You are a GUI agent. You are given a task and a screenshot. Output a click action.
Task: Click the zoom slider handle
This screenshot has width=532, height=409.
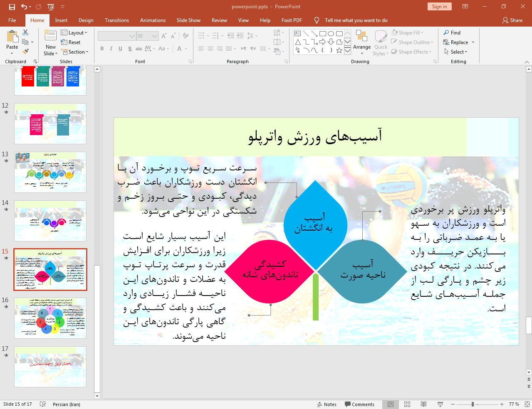473,404
